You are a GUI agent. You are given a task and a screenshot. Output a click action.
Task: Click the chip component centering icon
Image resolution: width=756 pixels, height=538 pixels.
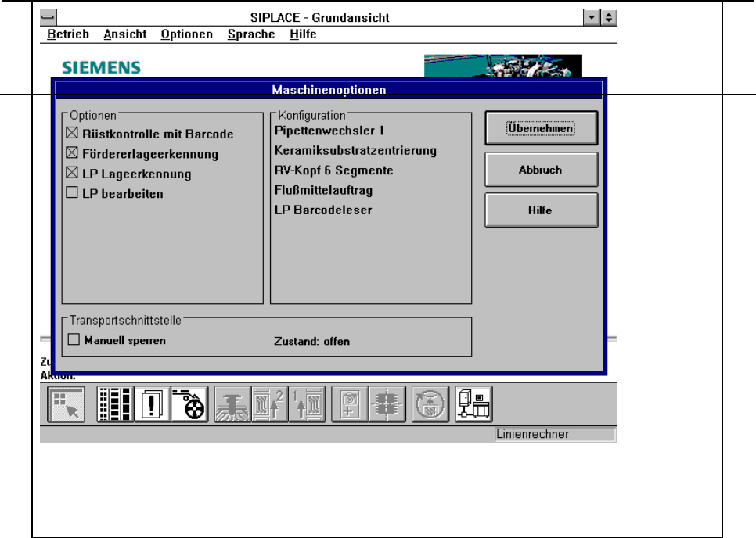pyautogui.click(x=387, y=404)
